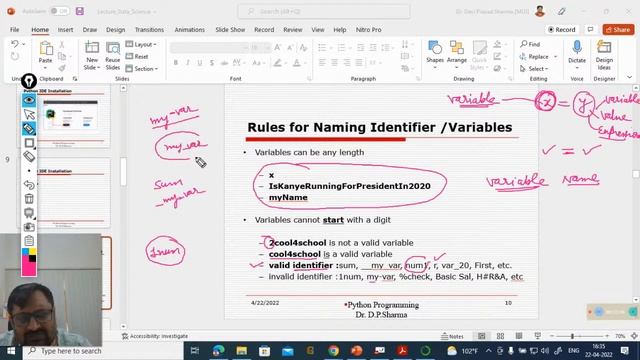Toggle the AutoSave switch

point(60,11)
